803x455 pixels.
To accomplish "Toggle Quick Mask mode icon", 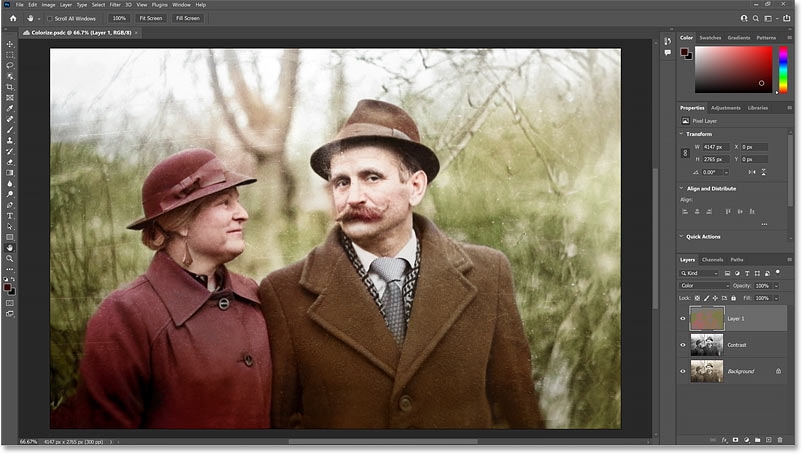I will (x=10, y=303).
